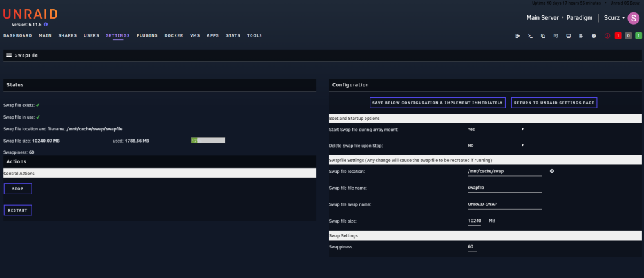Switch to the Shares tab

point(68,35)
